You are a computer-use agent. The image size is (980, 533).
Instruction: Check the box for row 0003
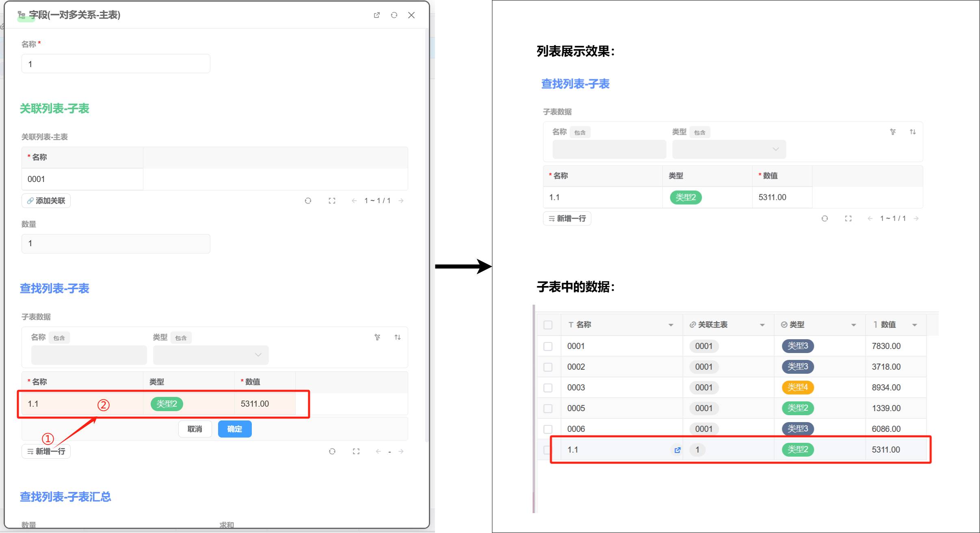[548, 388]
